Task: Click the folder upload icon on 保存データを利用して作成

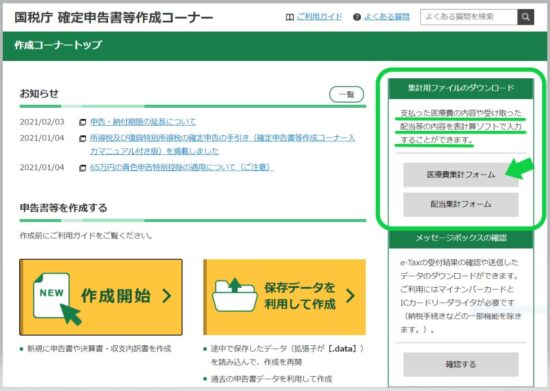Action: 235,295
